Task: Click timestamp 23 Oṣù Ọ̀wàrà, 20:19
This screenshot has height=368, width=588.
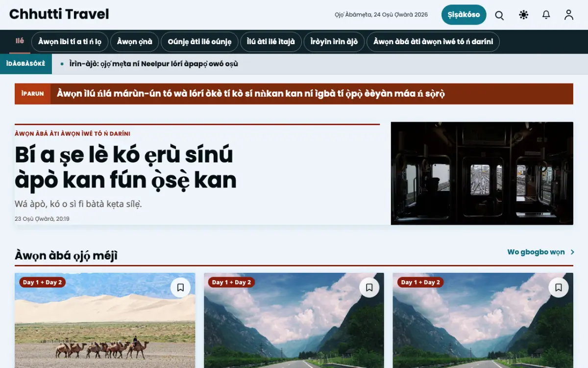Action: 42,219
